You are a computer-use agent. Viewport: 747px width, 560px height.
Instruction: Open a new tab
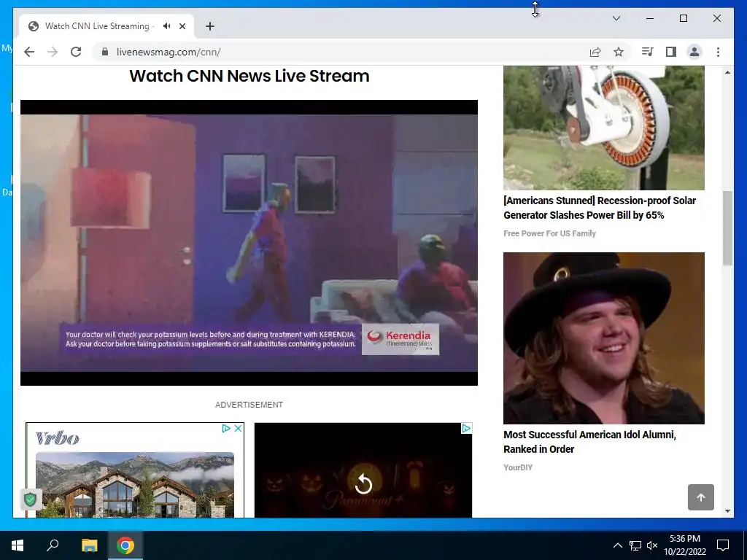[x=210, y=26]
